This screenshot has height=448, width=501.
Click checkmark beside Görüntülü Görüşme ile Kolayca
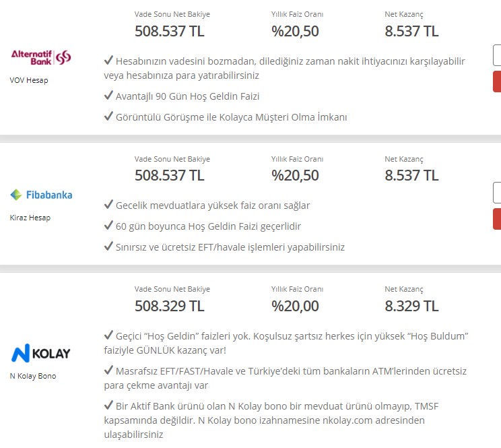tap(108, 116)
